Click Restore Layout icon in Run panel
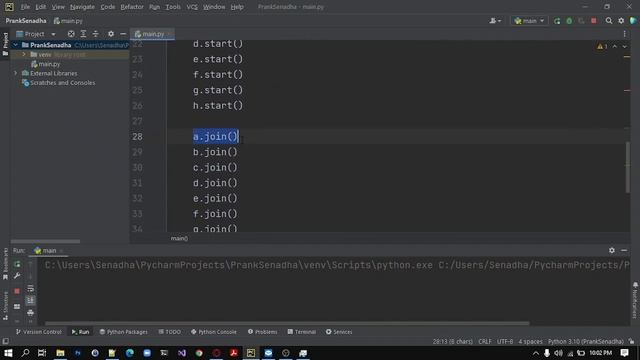 pos(17,306)
